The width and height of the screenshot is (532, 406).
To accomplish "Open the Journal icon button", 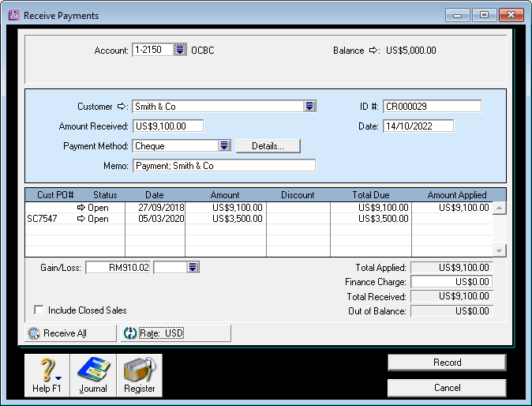I will point(93,374).
